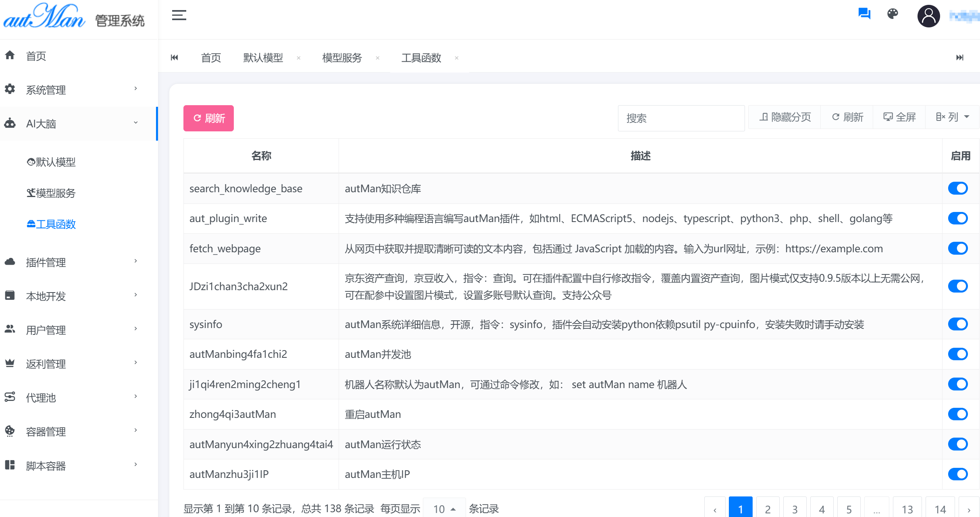Open the home page via sidebar house icon
980x517 pixels.
[x=10, y=56]
